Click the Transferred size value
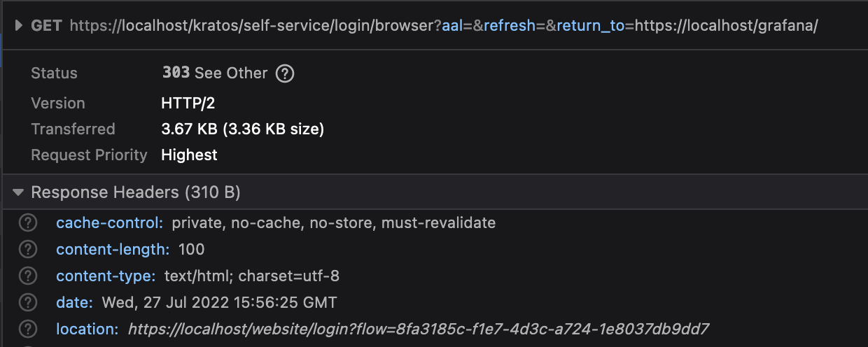This screenshot has width=868, height=347. coord(243,129)
